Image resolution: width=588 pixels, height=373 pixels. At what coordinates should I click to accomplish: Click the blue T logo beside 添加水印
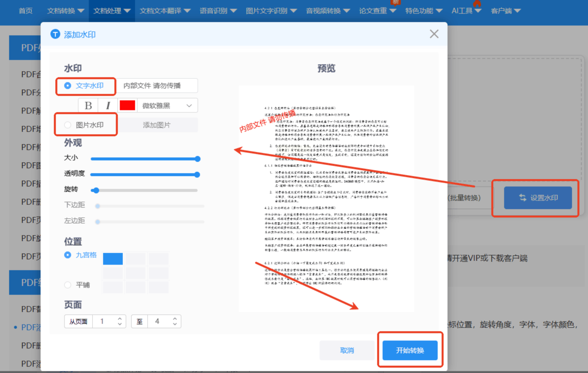click(x=55, y=34)
